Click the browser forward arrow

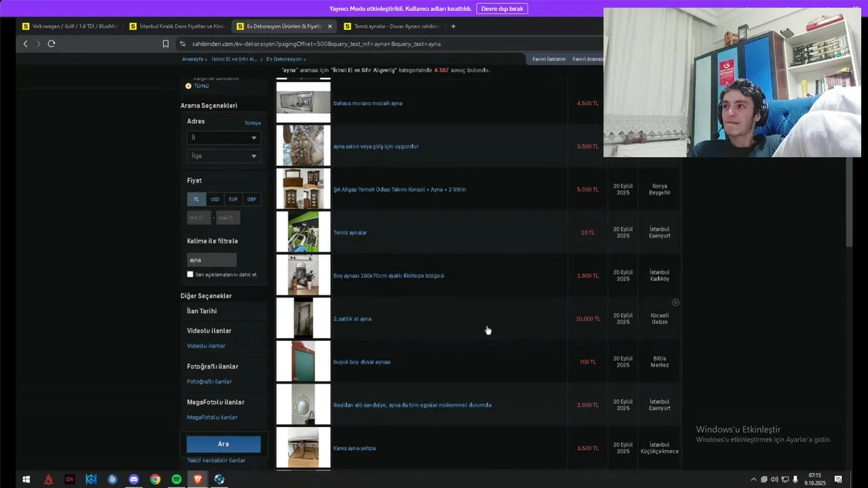point(38,43)
